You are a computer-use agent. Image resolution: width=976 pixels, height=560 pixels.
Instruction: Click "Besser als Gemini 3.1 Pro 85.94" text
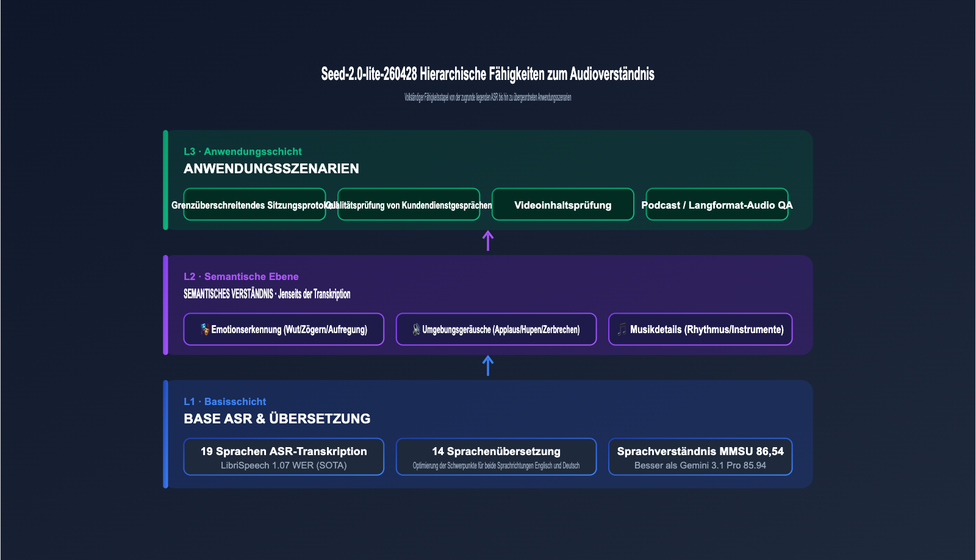700,465
